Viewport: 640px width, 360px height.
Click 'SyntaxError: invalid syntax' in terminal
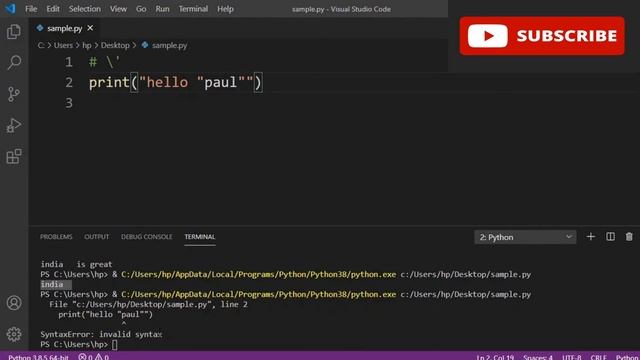coord(101,334)
